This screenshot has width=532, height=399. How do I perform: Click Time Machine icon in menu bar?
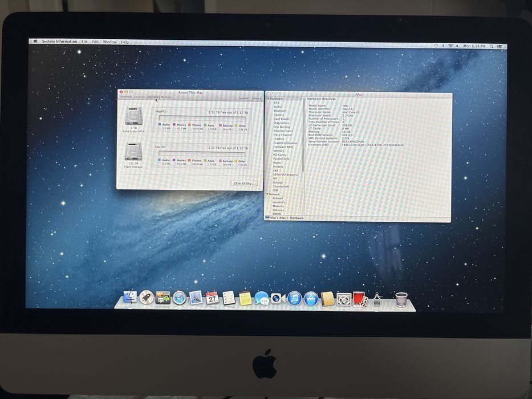(x=436, y=46)
